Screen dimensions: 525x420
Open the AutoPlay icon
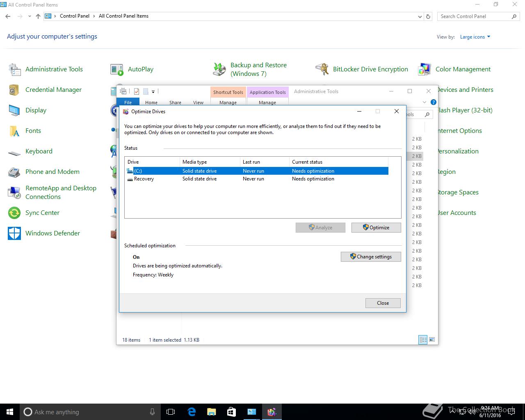point(117,69)
